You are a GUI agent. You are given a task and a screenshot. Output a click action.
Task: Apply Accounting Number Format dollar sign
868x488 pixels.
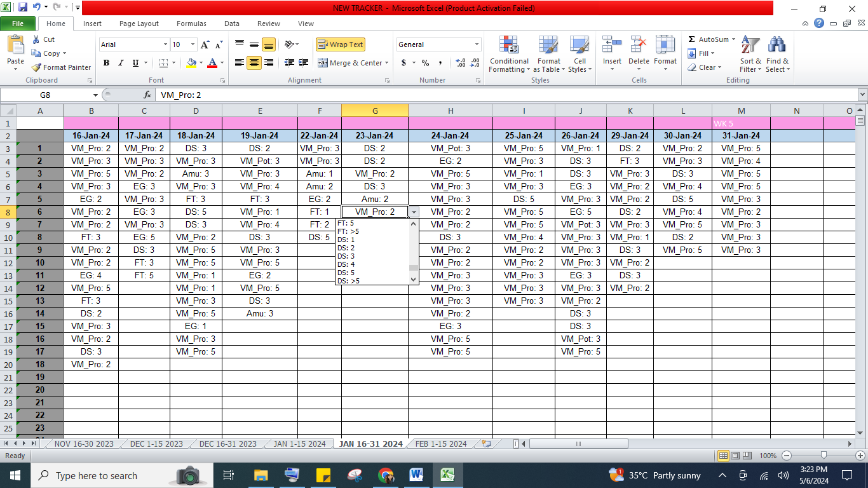[x=403, y=63]
